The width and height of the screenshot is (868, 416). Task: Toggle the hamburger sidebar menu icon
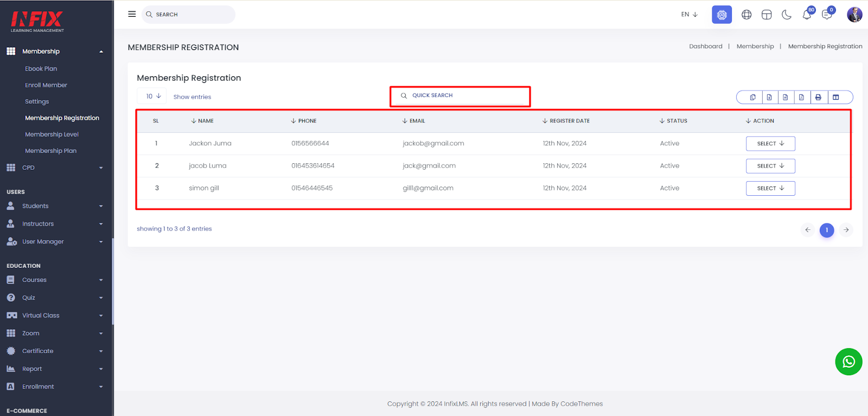point(132,14)
